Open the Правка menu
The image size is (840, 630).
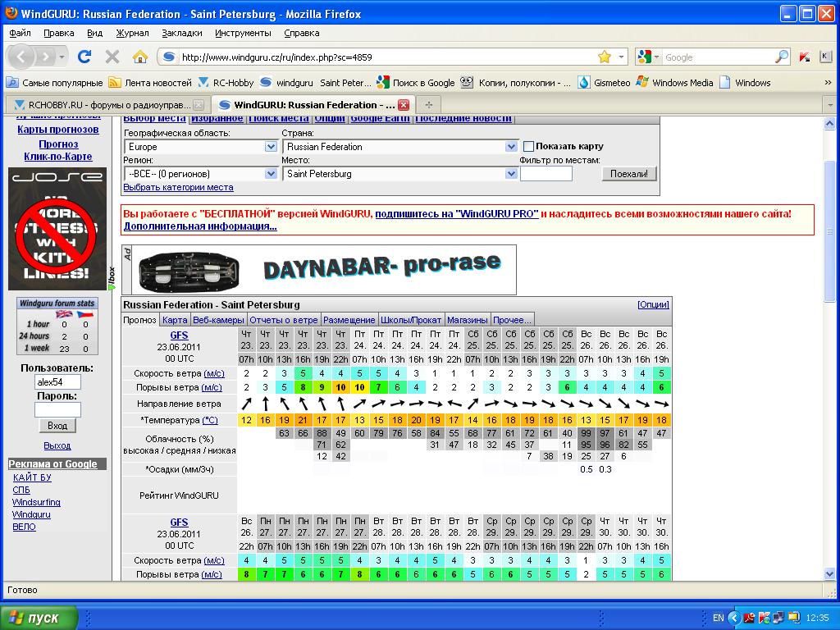59,33
